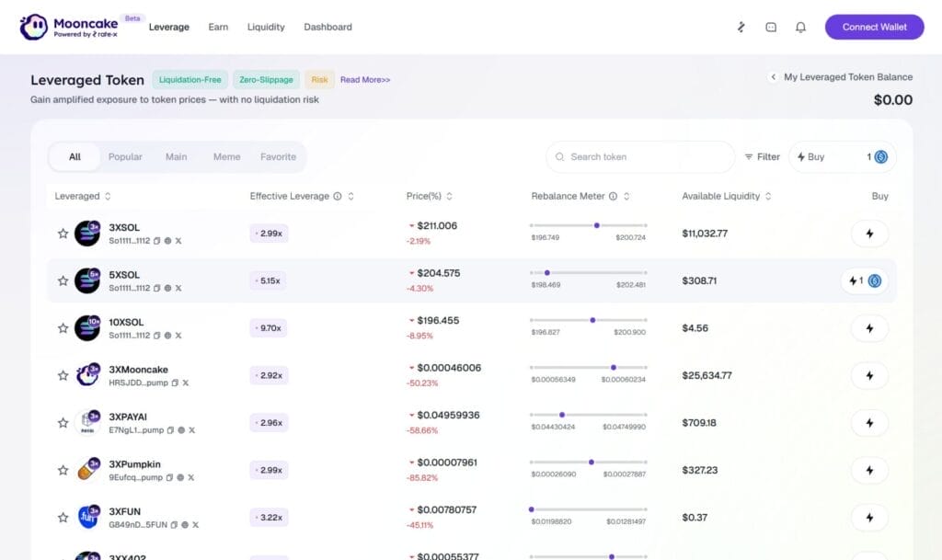Focus the Search token field
Screen dimensions: 942x560
click(x=640, y=156)
